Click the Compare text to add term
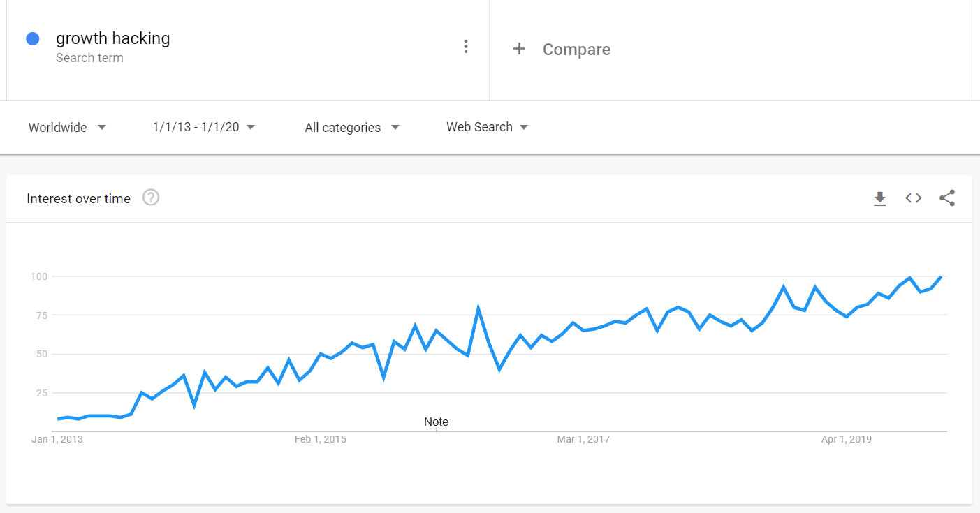The image size is (980, 513). (576, 50)
